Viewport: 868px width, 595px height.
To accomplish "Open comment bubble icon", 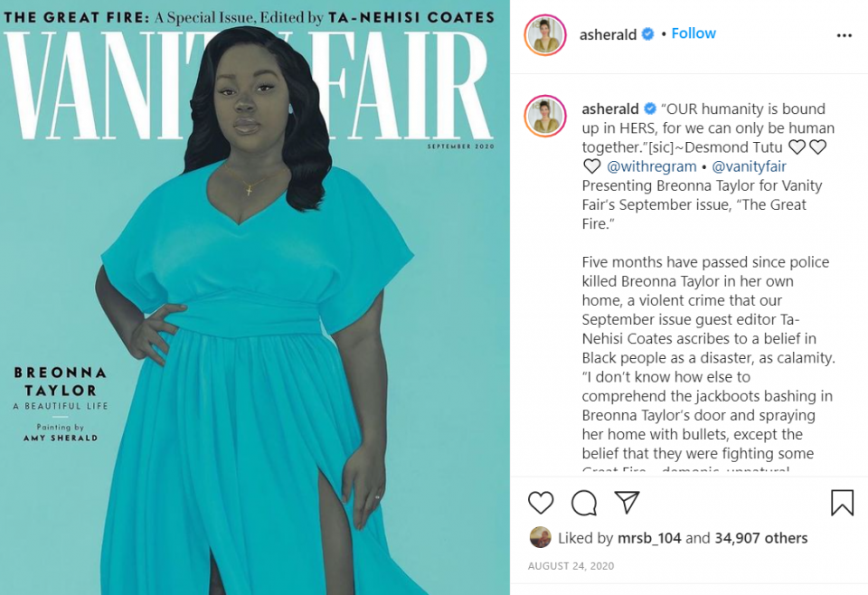I will tap(584, 503).
